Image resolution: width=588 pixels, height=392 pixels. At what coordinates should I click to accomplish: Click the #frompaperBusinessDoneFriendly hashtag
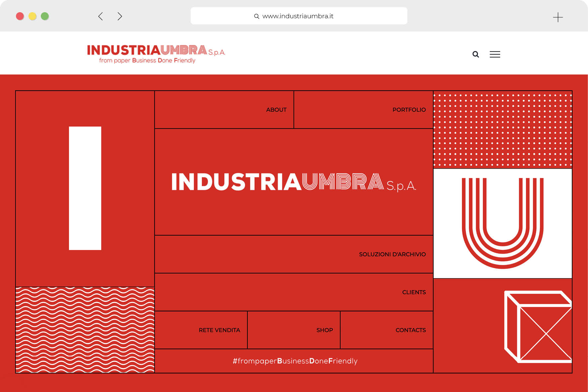(295, 361)
